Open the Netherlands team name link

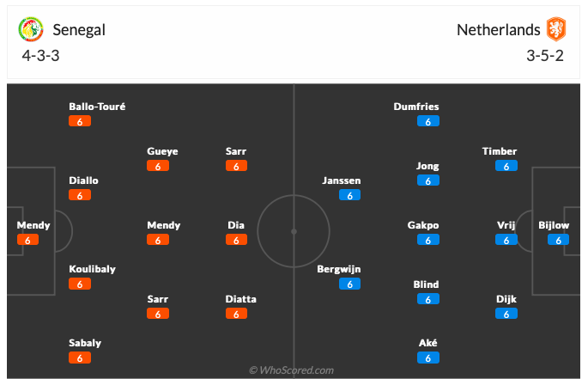[499, 30]
